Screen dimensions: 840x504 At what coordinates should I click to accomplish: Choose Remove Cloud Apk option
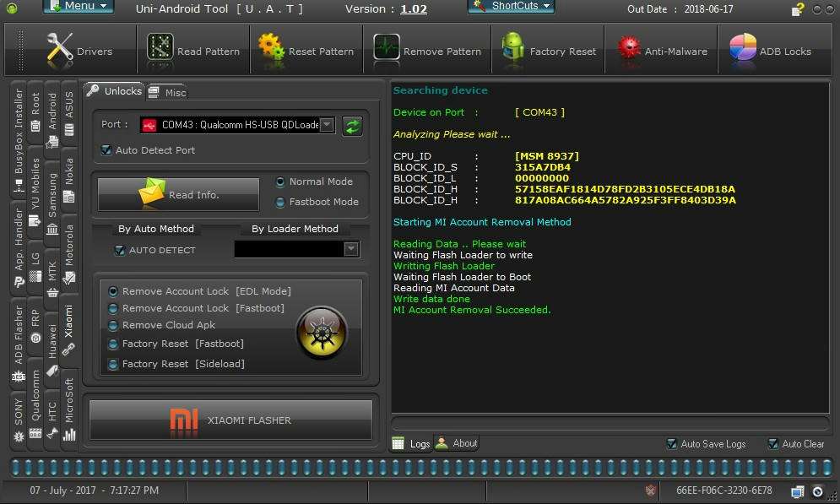point(113,325)
